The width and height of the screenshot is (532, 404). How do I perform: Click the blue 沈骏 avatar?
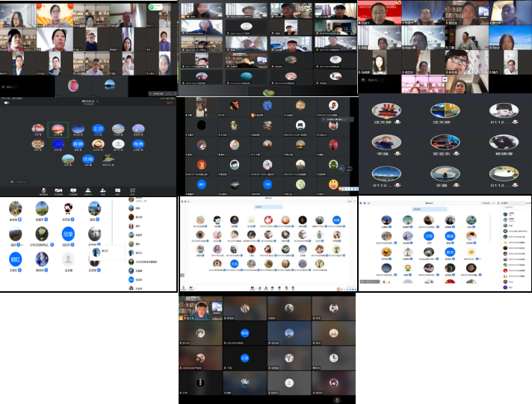88,158
